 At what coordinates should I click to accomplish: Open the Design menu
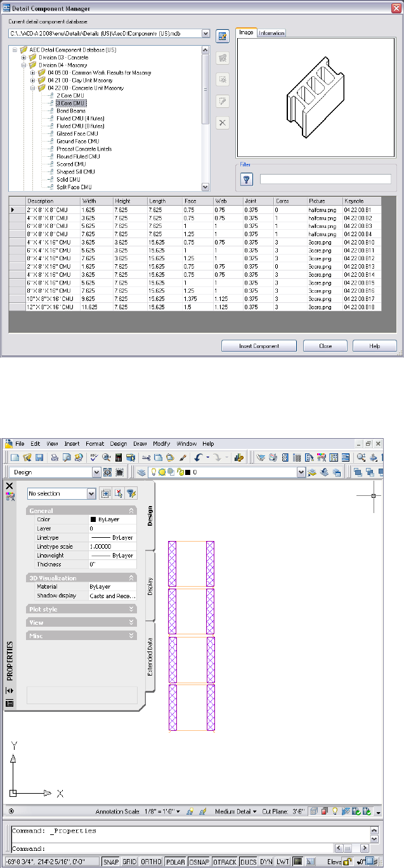(x=119, y=444)
